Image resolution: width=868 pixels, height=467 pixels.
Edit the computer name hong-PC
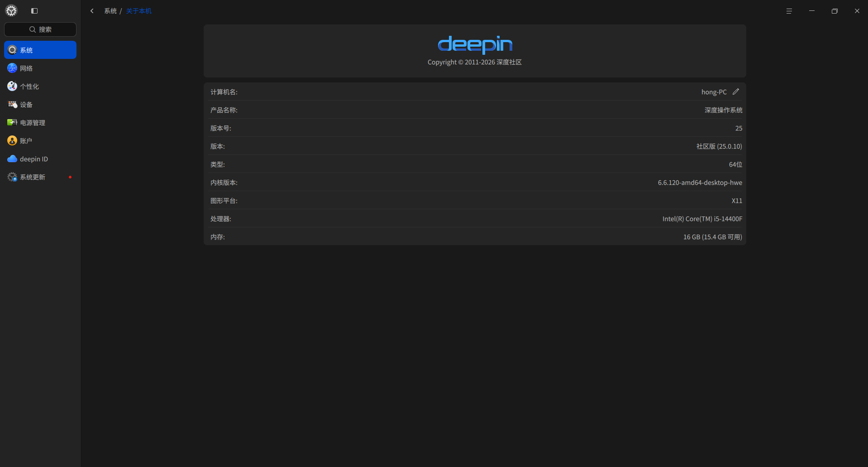click(736, 91)
